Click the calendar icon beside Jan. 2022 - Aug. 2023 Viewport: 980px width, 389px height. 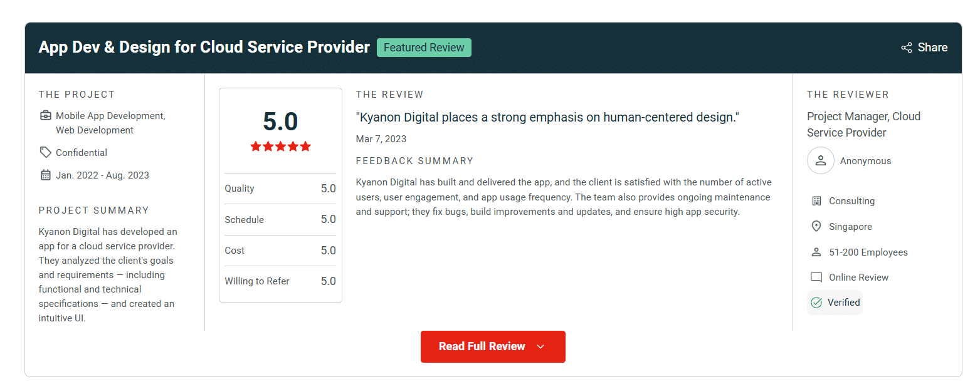click(x=45, y=175)
